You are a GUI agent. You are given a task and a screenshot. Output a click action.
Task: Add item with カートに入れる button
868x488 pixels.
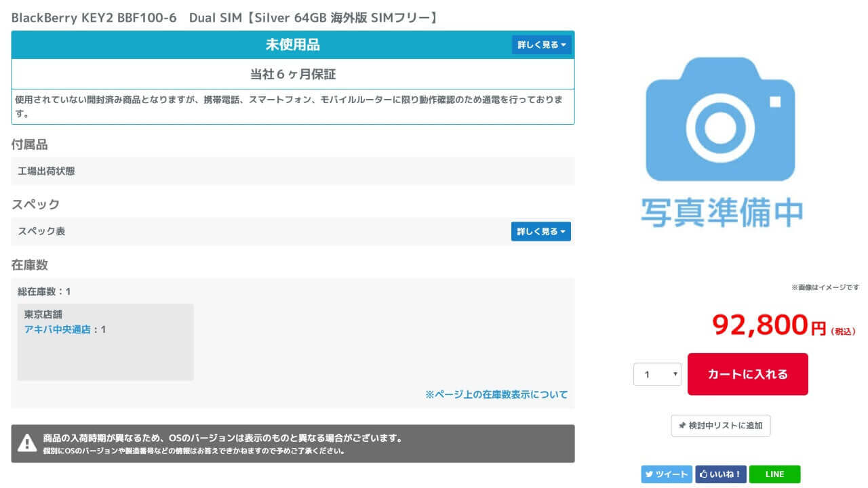[747, 374]
